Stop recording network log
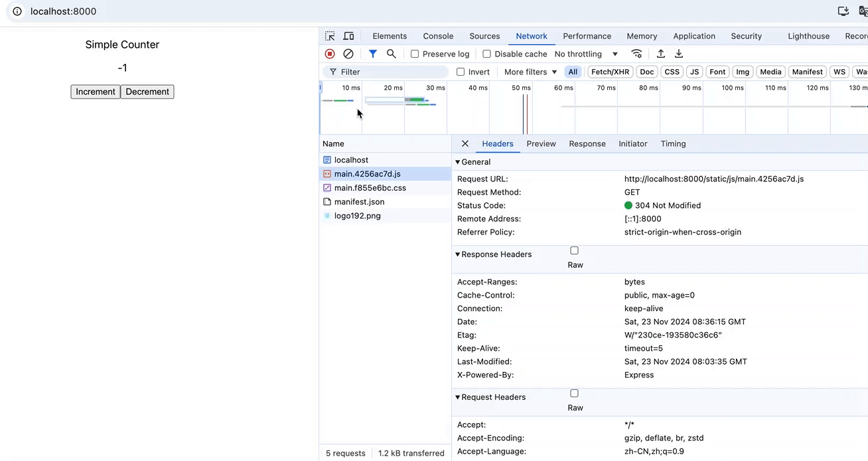Image resolution: width=868 pixels, height=461 pixels. click(330, 54)
